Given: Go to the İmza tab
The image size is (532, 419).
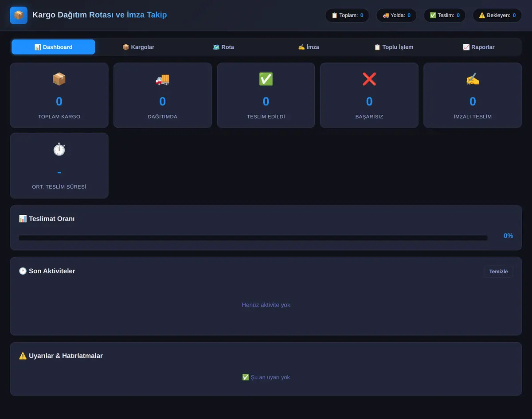Looking at the screenshot, I should click(309, 47).
